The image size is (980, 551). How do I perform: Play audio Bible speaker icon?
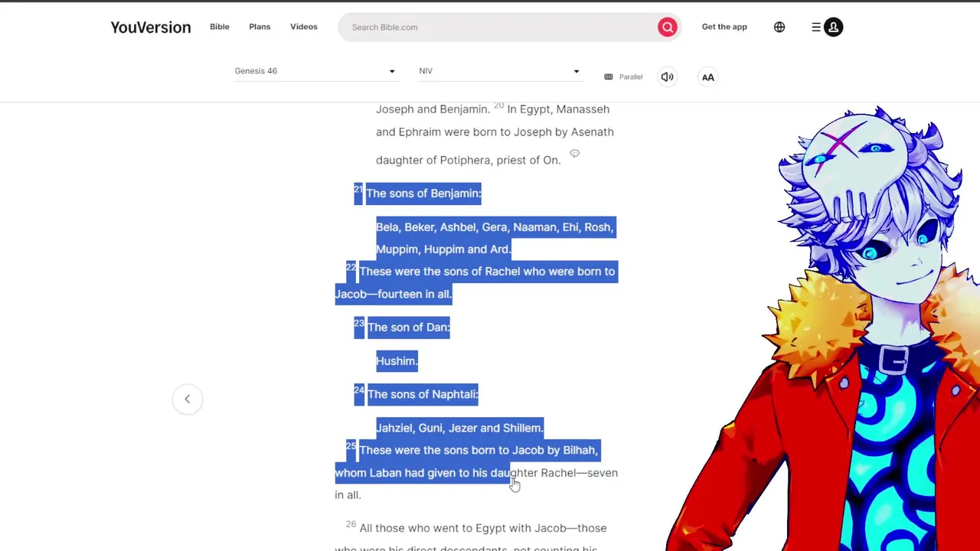tap(668, 77)
